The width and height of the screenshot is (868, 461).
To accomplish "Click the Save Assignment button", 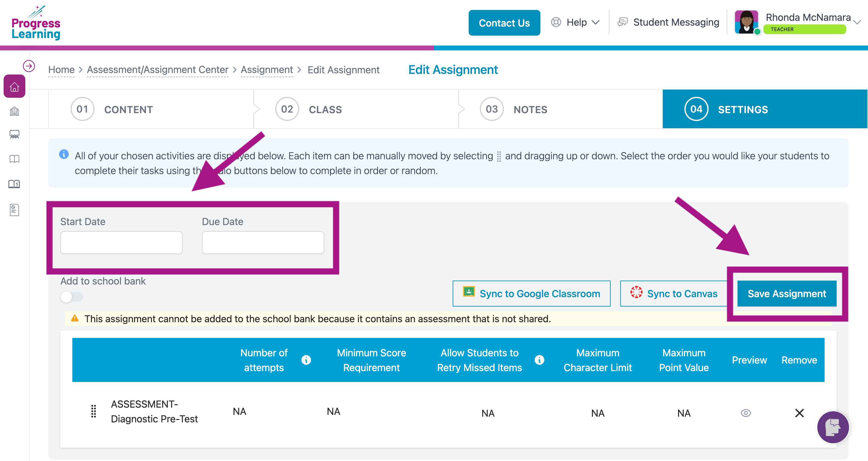I will [787, 293].
